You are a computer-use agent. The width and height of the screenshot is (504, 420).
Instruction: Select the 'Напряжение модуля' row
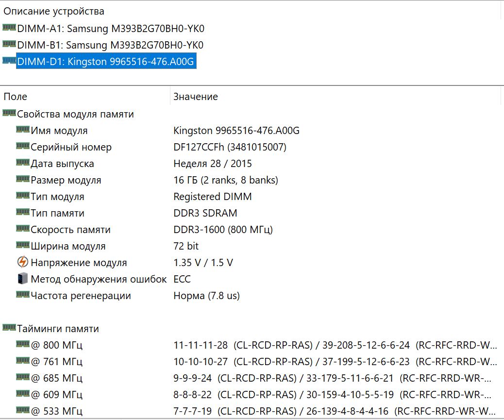79,263
